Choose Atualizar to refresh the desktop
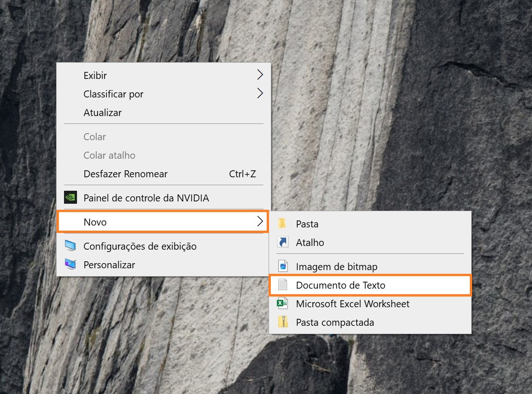Screen dimensions: 532x394 point(103,112)
